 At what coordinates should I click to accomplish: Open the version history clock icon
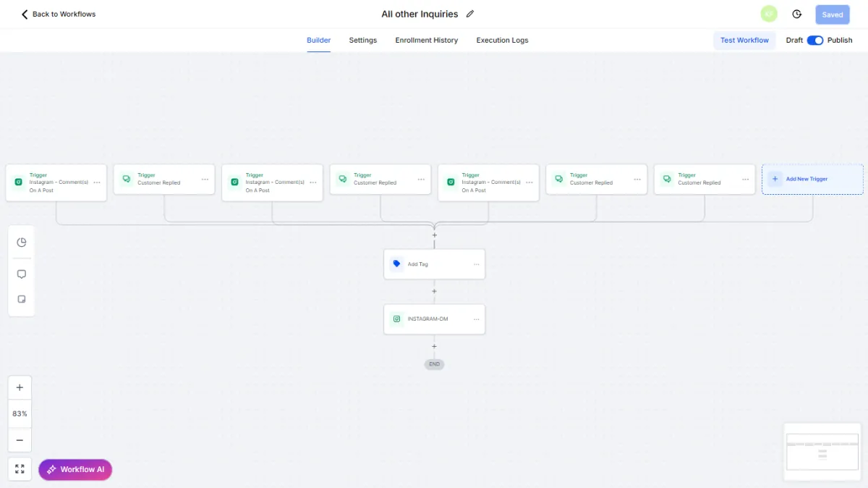tap(797, 14)
